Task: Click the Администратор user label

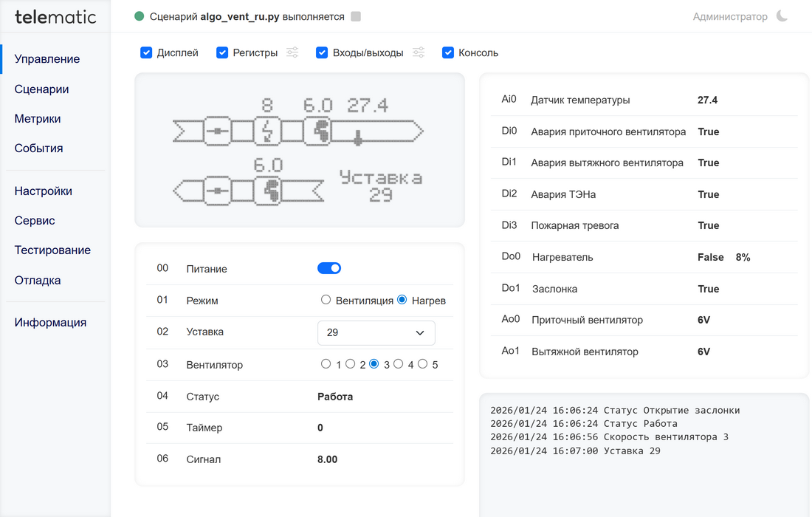Action: click(x=729, y=16)
